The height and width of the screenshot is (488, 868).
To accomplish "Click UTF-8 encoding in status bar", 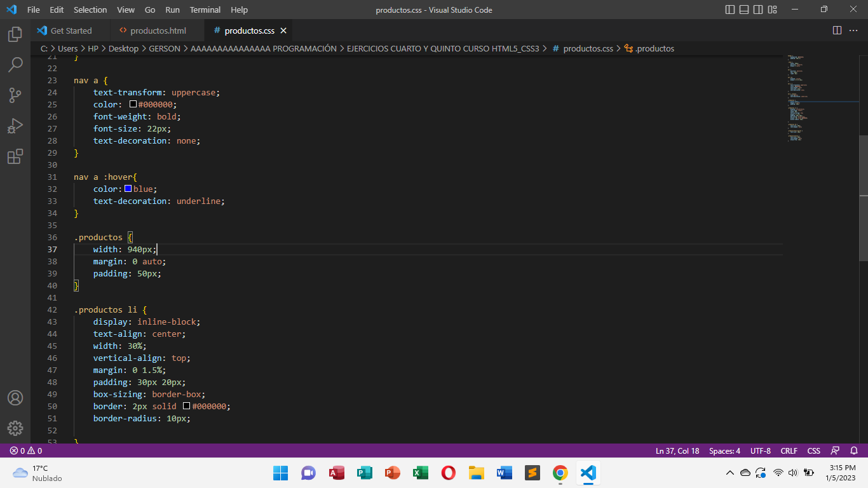I will click(761, 451).
